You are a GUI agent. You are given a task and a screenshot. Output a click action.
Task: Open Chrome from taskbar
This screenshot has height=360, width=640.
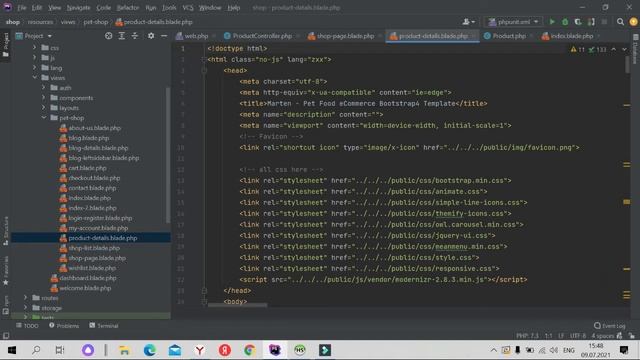[249, 350]
